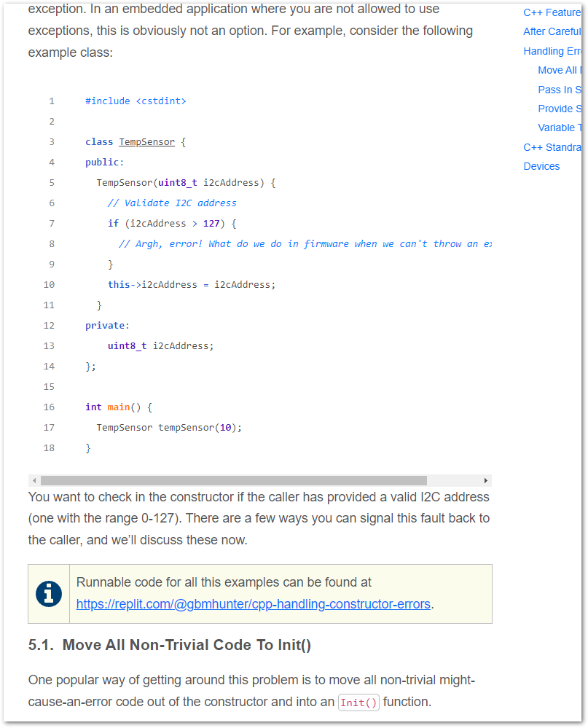Click the code block's horizontal scrollbar thumb
The width and height of the screenshot is (588, 728).
[x=233, y=481]
